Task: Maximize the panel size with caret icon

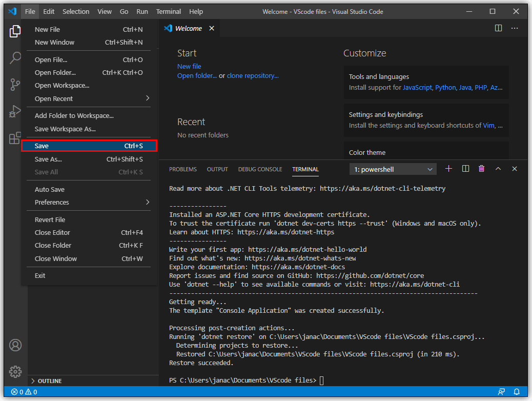Action: (498, 169)
